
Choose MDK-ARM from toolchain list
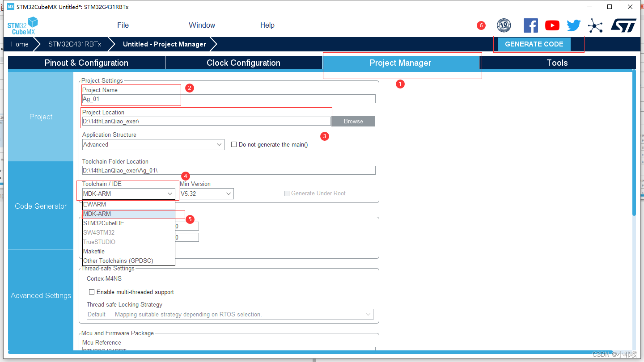129,214
